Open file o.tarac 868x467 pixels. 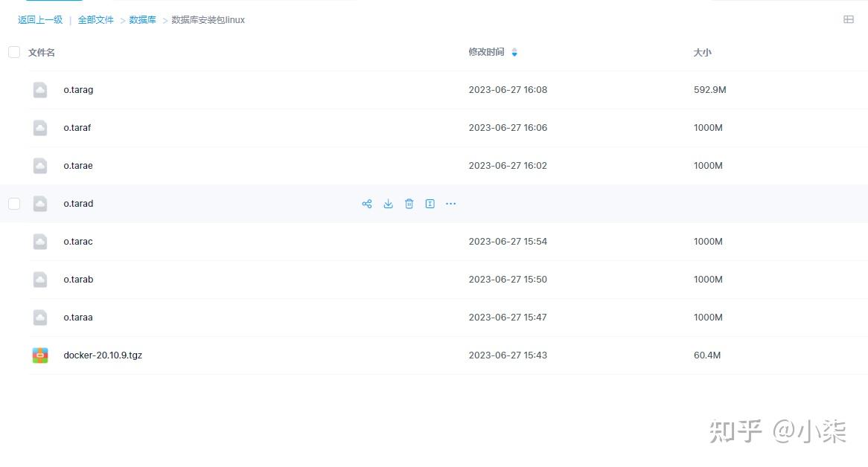(78, 242)
